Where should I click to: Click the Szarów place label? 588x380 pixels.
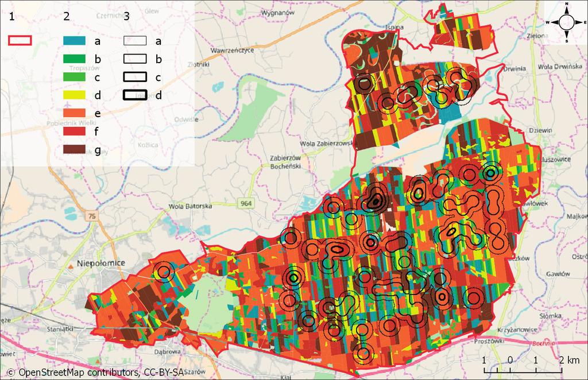pos(195,372)
